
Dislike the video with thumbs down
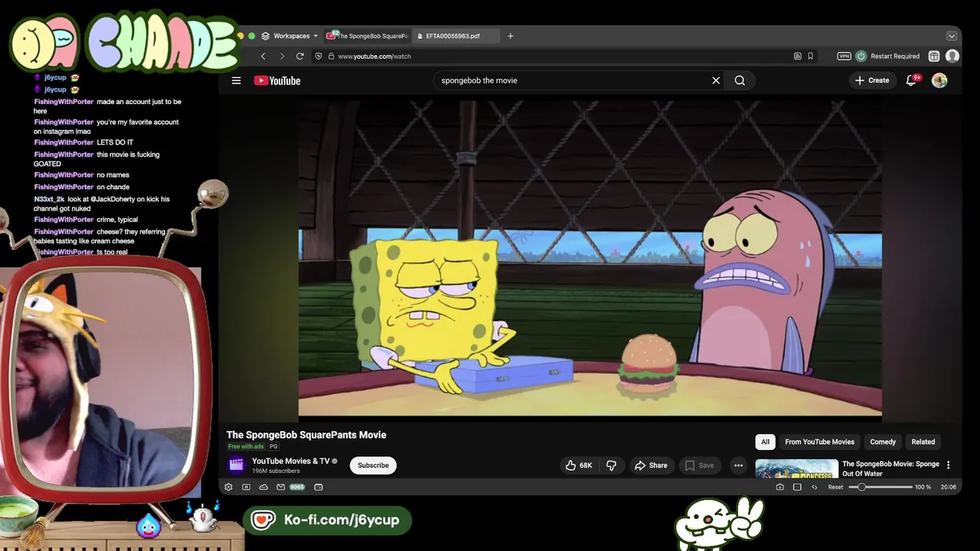pos(611,465)
